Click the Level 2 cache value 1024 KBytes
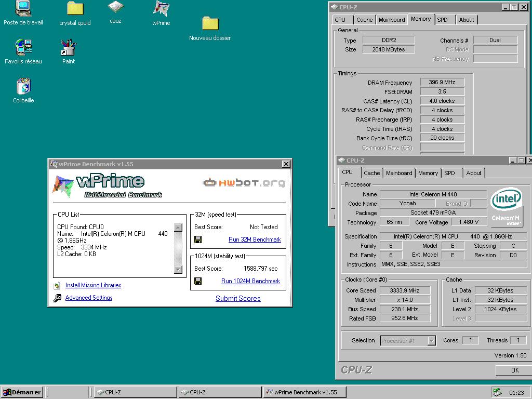 point(500,309)
